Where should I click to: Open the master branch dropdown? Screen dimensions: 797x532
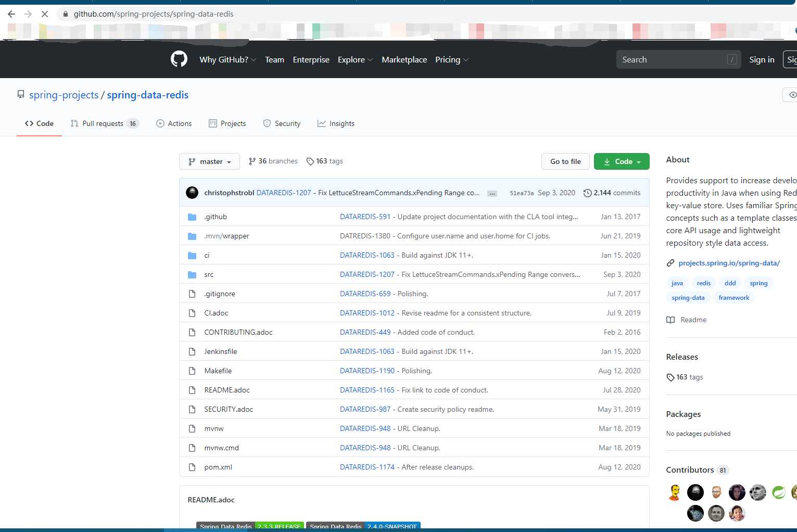[x=209, y=161]
